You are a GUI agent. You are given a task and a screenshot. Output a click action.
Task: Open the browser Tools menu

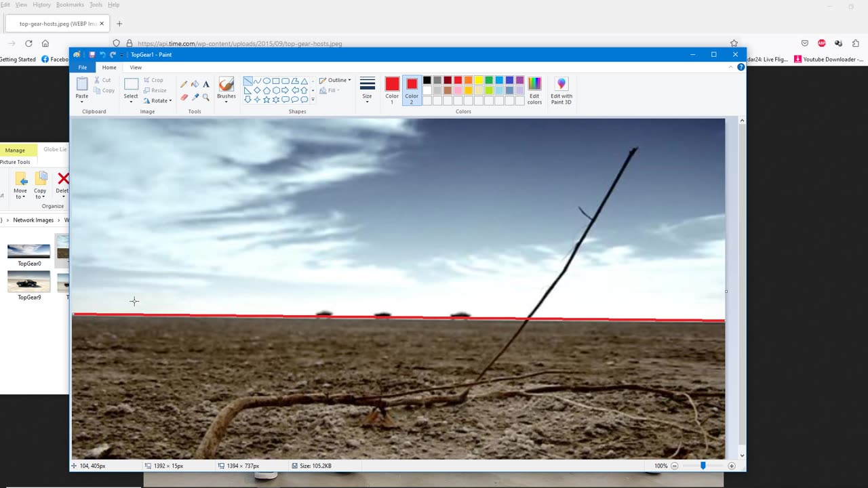[96, 5]
